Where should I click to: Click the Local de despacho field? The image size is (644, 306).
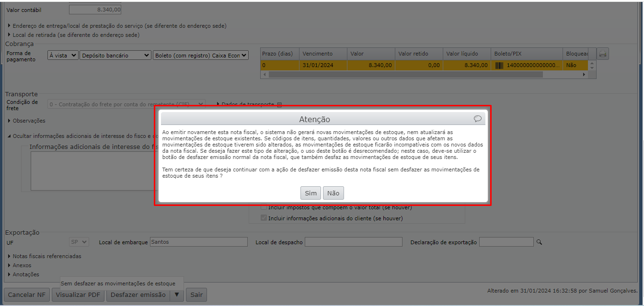click(x=354, y=242)
